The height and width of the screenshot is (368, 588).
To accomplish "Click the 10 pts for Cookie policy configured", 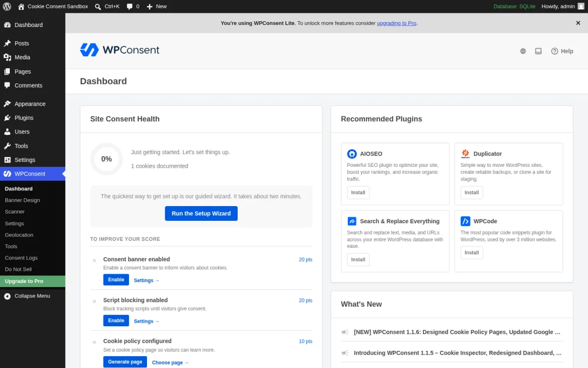I will tap(305, 342).
